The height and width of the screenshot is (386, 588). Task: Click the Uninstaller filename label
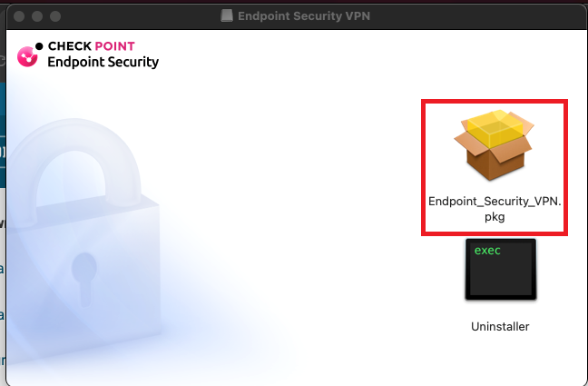500,326
